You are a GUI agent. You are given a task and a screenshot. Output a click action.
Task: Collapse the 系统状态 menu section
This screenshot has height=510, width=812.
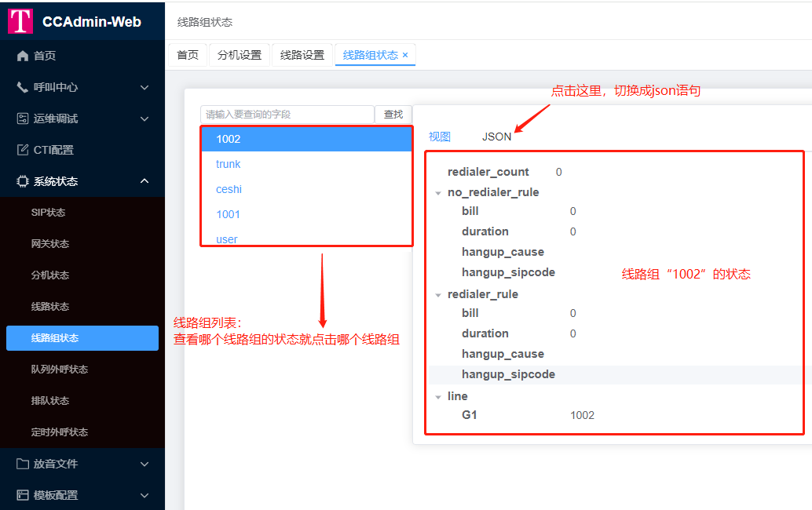(144, 180)
